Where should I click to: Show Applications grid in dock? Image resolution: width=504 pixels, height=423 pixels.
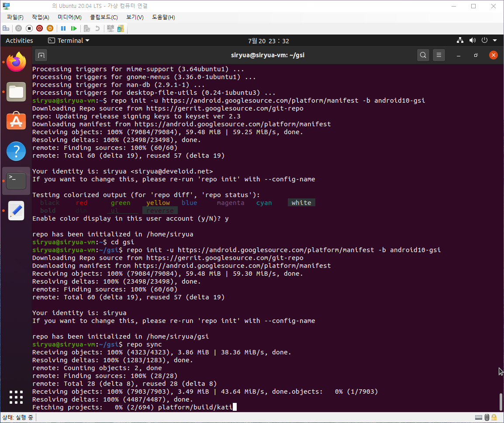16,397
